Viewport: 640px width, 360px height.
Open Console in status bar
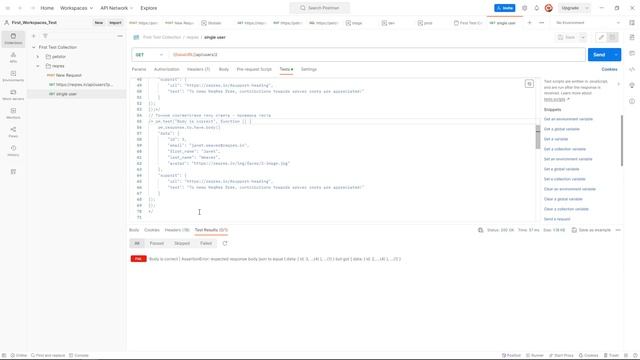(x=79, y=356)
